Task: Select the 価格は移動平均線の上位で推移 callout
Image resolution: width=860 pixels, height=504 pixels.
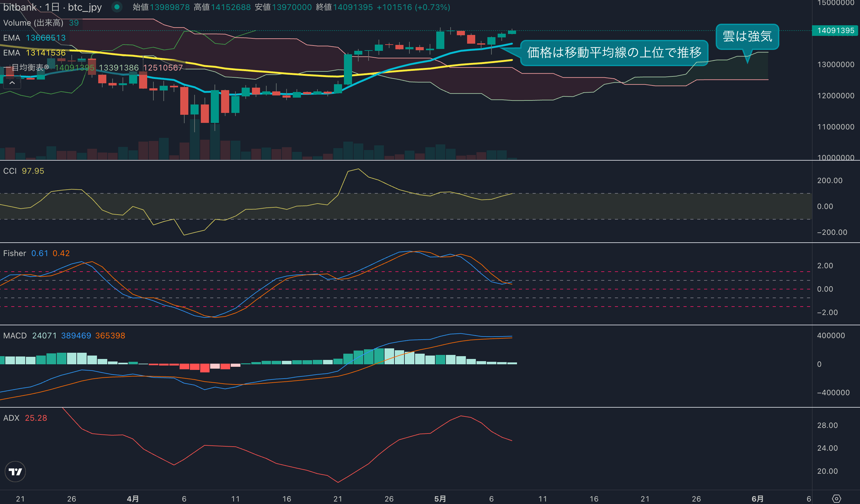Action: (614, 52)
